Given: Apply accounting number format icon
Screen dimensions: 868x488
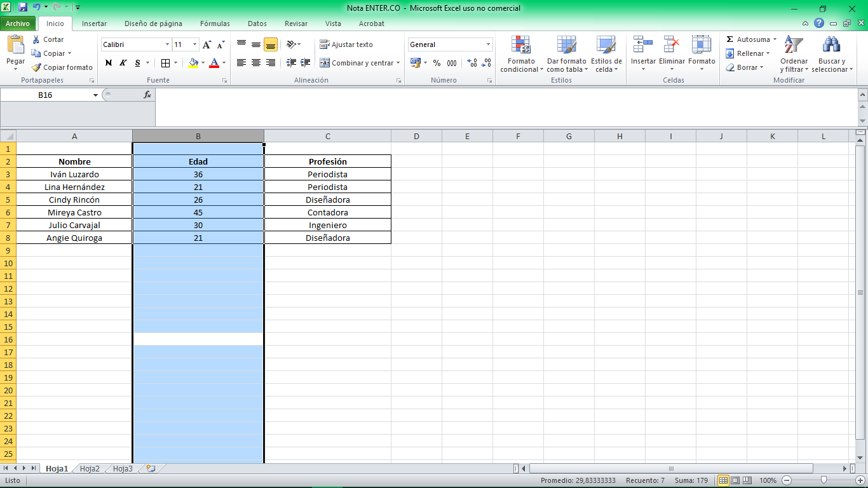Looking at the screenshot, I should 416,63.
